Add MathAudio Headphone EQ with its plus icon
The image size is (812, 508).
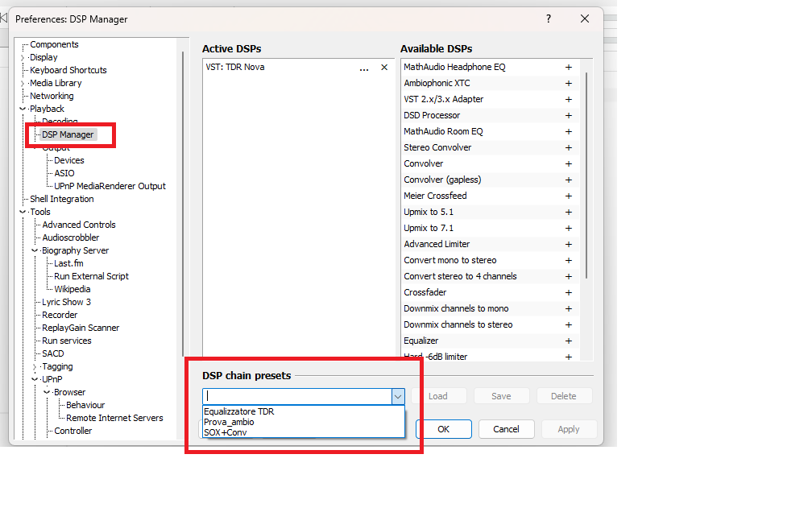click(x=568, y=68)
